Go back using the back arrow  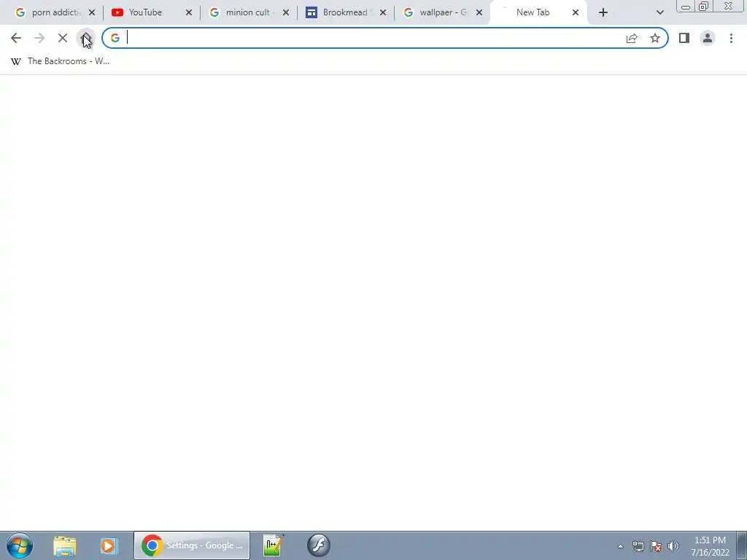[16, 38]
